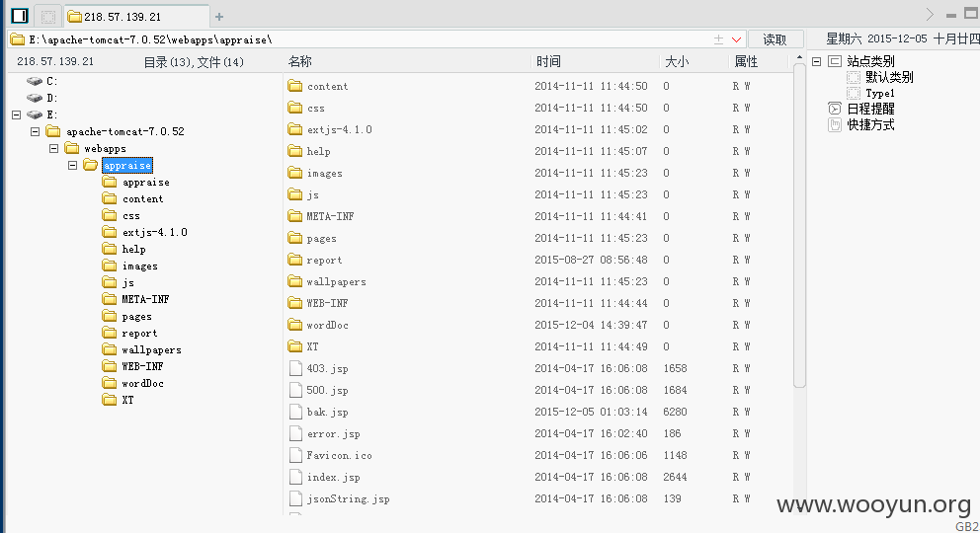Click the right chevron at top of window
Image resolution: width=980 pixels, height=533 pixels.
(930, 15)
